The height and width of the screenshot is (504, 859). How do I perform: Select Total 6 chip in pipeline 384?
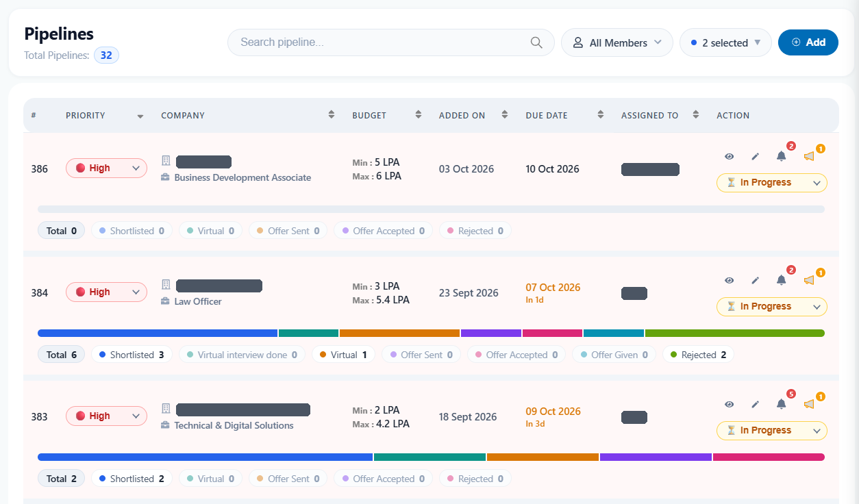click(61, 355)
